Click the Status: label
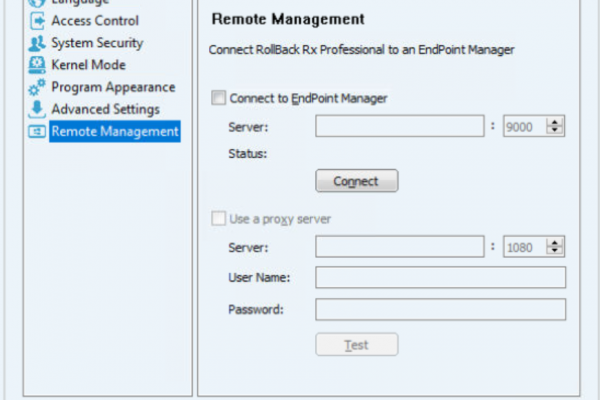Viewport: 600px width, 400px height. [x=248, y=153]
